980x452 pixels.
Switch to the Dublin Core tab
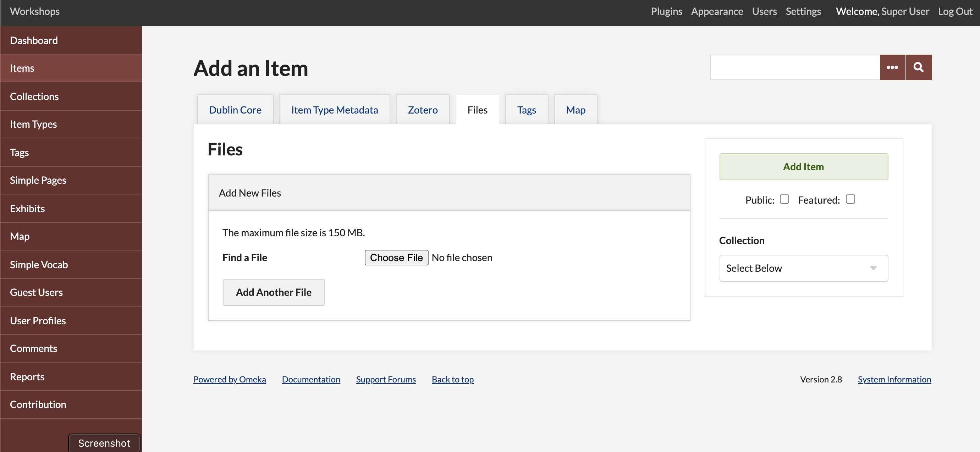tap(236, 109)
